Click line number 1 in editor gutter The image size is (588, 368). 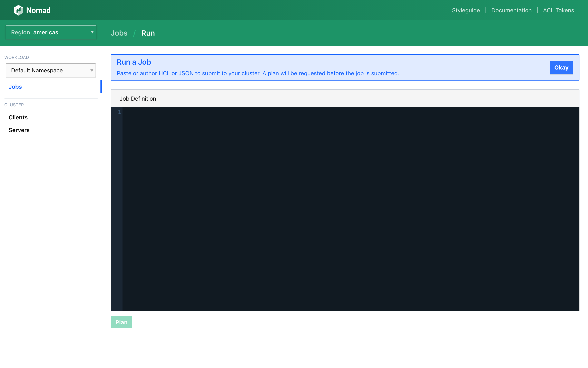[119, 112]
